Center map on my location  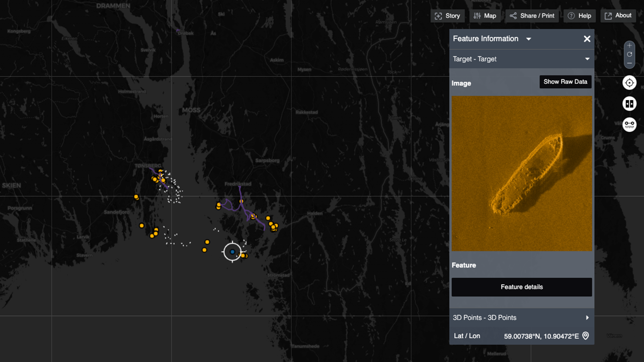pyautogui.click(x=629, y=83)
